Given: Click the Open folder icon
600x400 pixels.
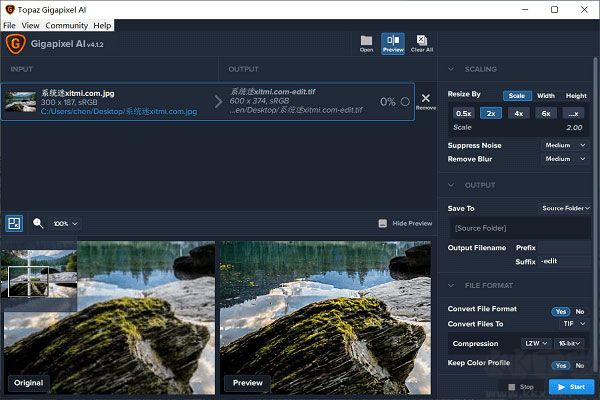Looking at the screenshot, I should click(x=366, y=43).
